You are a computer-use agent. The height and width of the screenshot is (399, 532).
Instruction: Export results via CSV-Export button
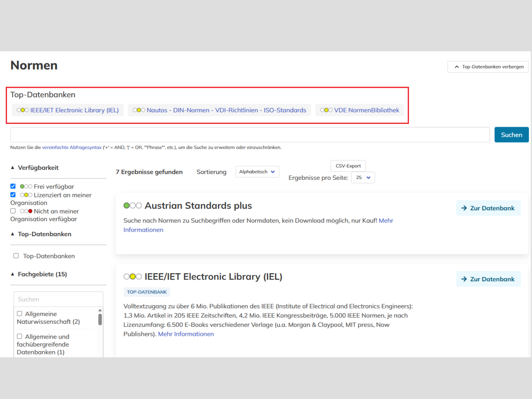point(348,166)
